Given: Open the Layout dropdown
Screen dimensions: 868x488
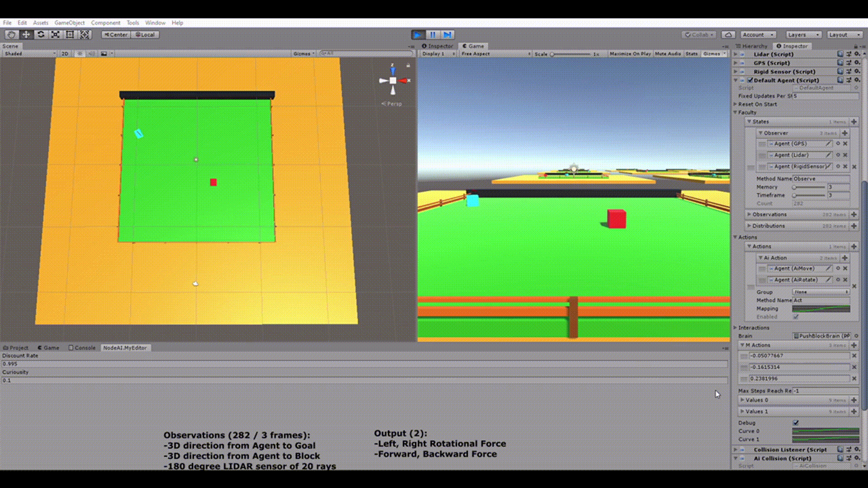Looking at the screenshot, I should tap(845, 35).
